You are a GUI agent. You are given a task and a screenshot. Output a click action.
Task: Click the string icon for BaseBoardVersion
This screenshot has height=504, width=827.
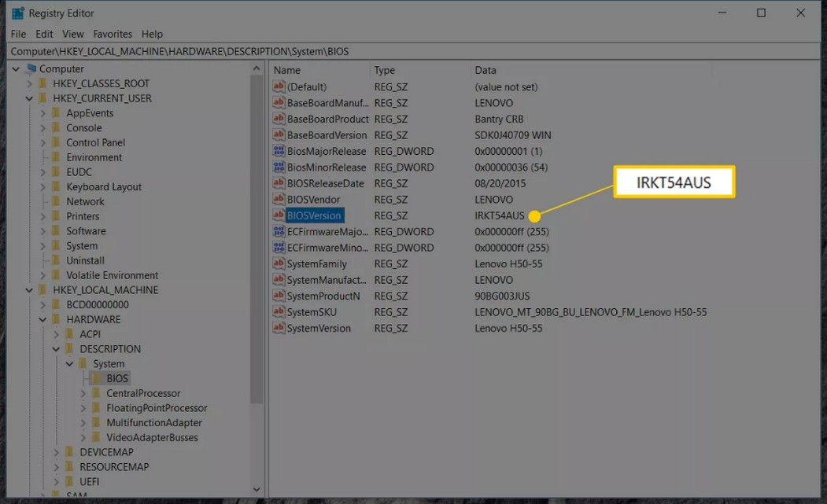pyautogui.click(x=279, y=135)
